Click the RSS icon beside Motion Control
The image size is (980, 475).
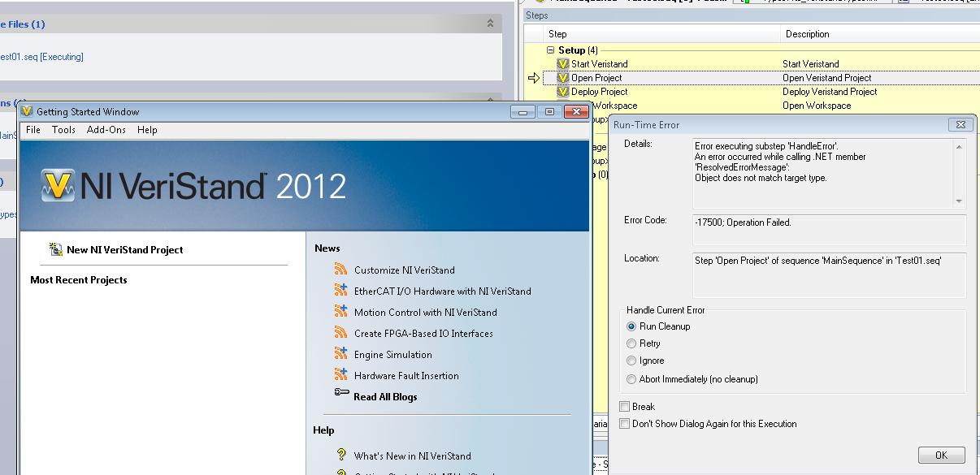(x=341, y=312)
